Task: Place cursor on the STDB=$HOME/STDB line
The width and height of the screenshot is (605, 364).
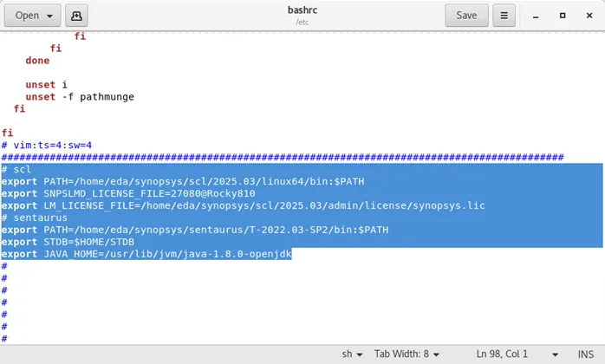Action: (68, 242)
